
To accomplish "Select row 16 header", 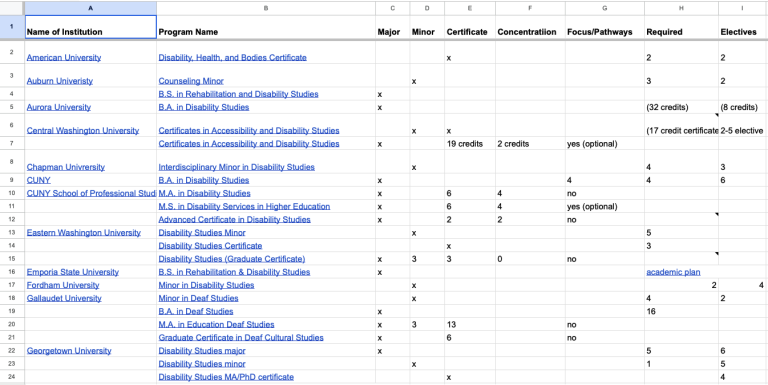I will [12, 272].
